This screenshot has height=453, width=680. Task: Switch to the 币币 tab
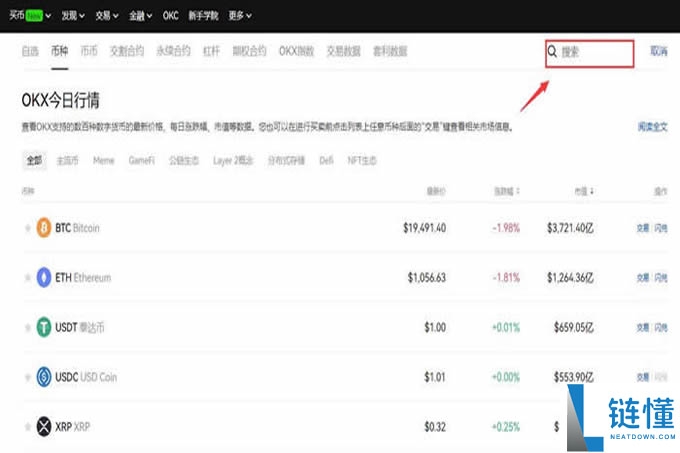[x=89, y=51]
